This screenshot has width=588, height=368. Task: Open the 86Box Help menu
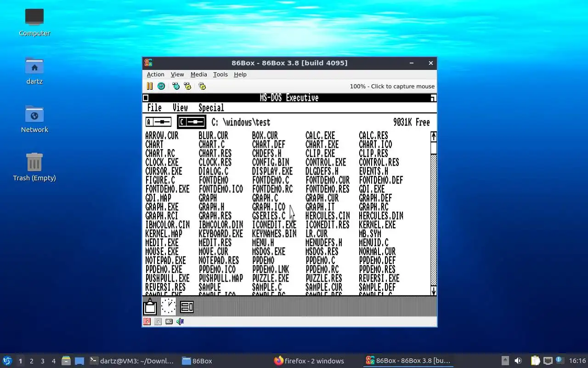pyautogui.click(x=240, y=75)
